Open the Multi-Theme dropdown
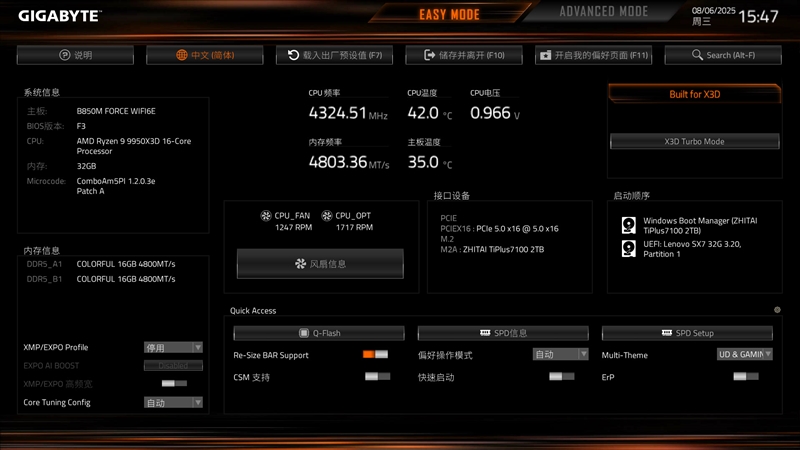The width and height of the screenshot is (800, 450). (x=744, y=354)
